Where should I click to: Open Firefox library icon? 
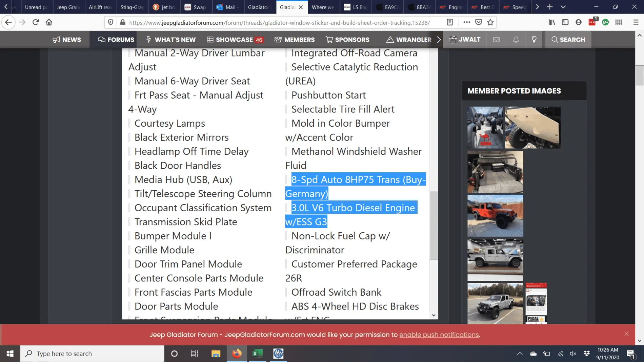[x=552, y=22]
